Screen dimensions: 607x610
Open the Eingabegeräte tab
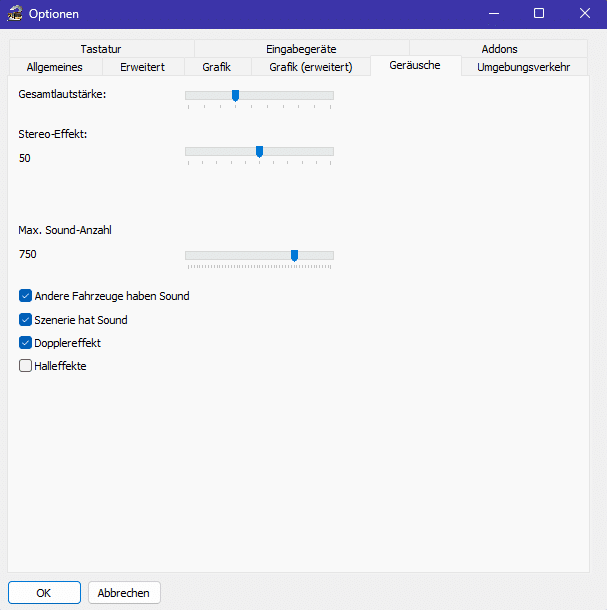pyautogui.click(x=301, y=49)
